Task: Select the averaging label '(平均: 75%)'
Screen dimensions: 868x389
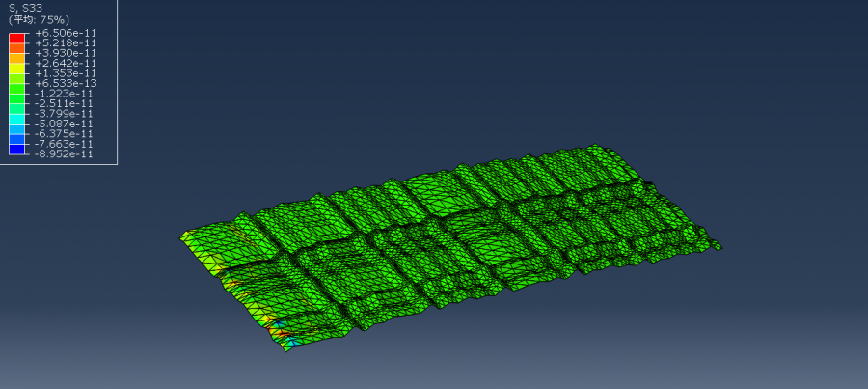Action: [39, 20]
